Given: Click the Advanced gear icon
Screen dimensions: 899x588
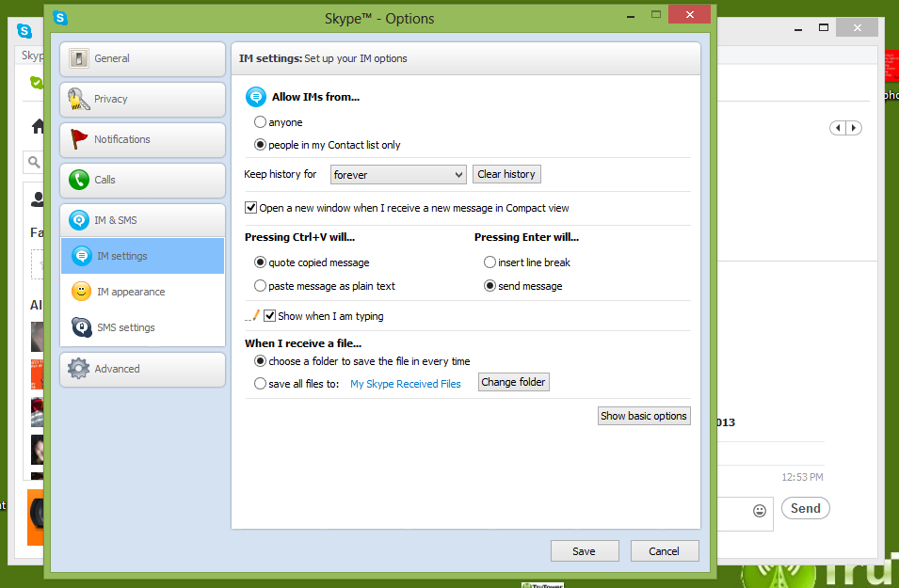Looking at the screenshot, I should click(78, 369).
